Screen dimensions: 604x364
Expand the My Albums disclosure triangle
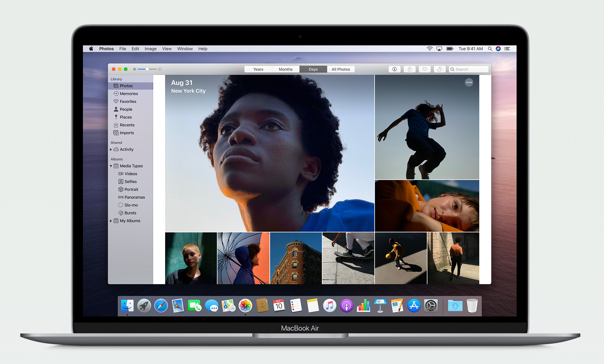tap(111, 221)
